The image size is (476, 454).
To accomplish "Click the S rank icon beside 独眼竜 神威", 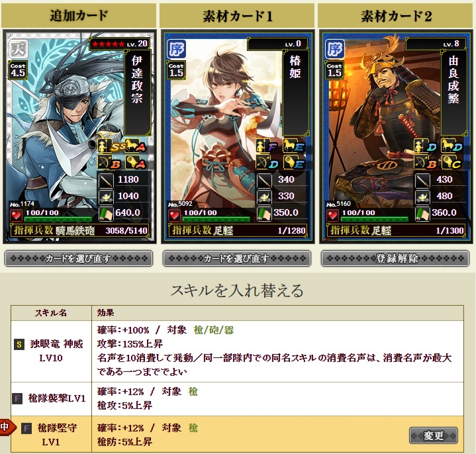I will click(19, 344).
